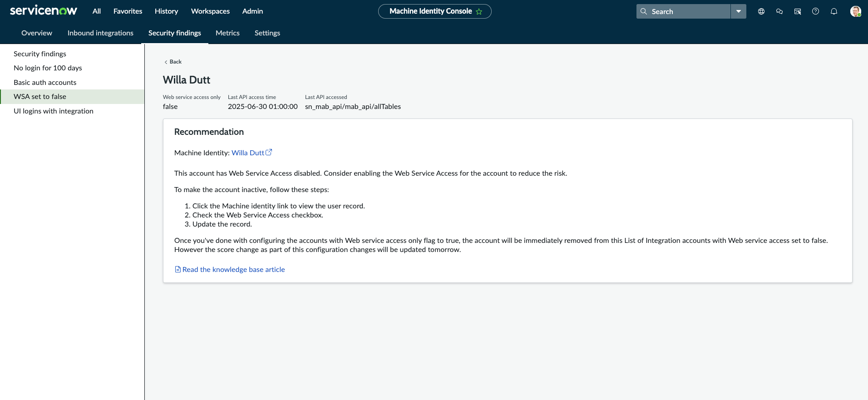868x400 pixels.
Task: Click the Machine Identity Console title pill
Action: point(434,11)
